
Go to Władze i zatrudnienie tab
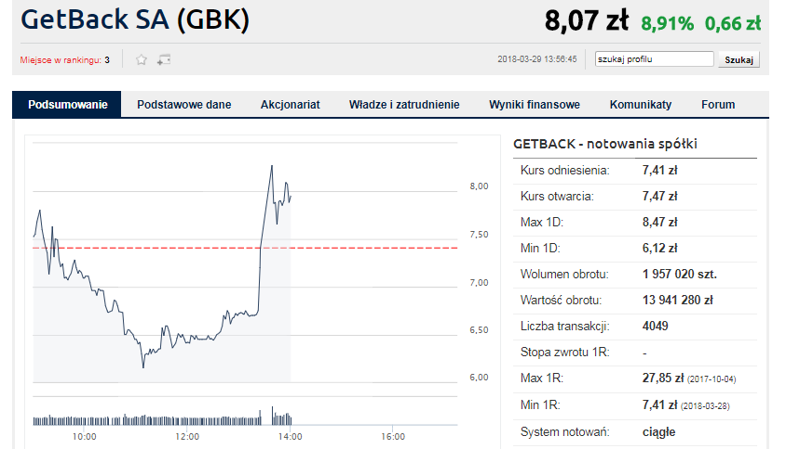404,104
